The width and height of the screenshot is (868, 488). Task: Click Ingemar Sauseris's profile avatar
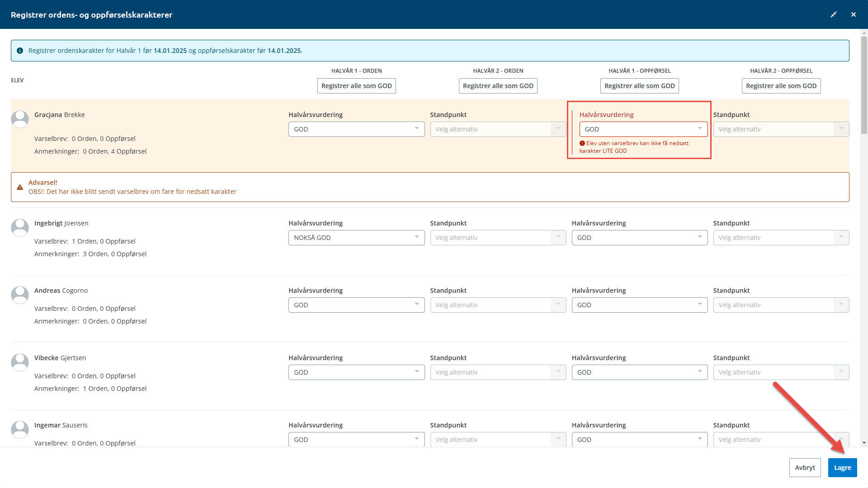(x=20, y=429)
